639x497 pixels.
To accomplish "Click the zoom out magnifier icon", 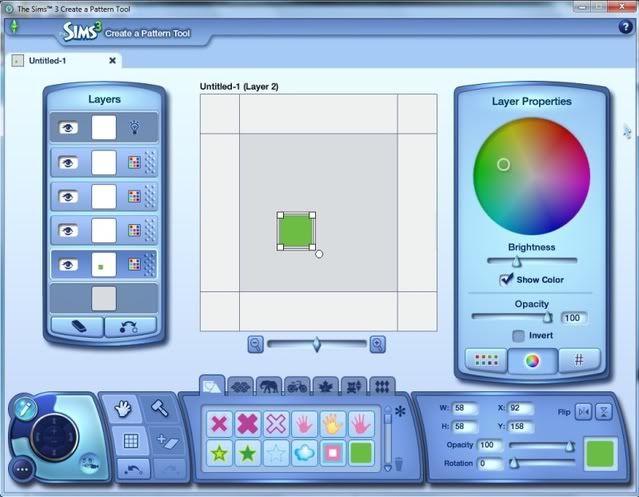I will tap(255, 344).
